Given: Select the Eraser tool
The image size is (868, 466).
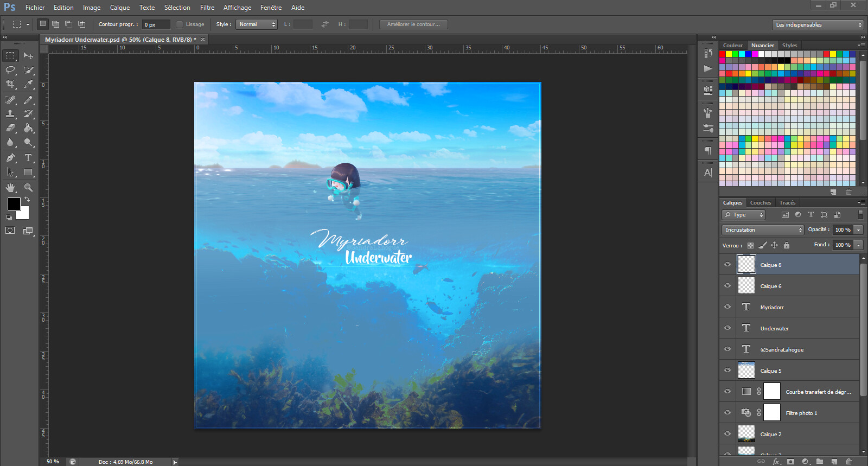Looking at the screenshot, I should 10,128.
